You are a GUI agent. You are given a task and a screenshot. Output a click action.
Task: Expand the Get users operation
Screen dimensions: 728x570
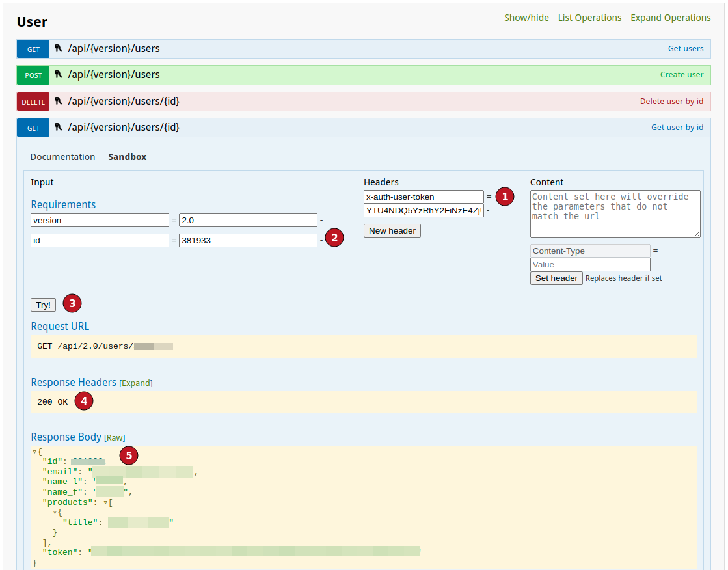(685, 48)
